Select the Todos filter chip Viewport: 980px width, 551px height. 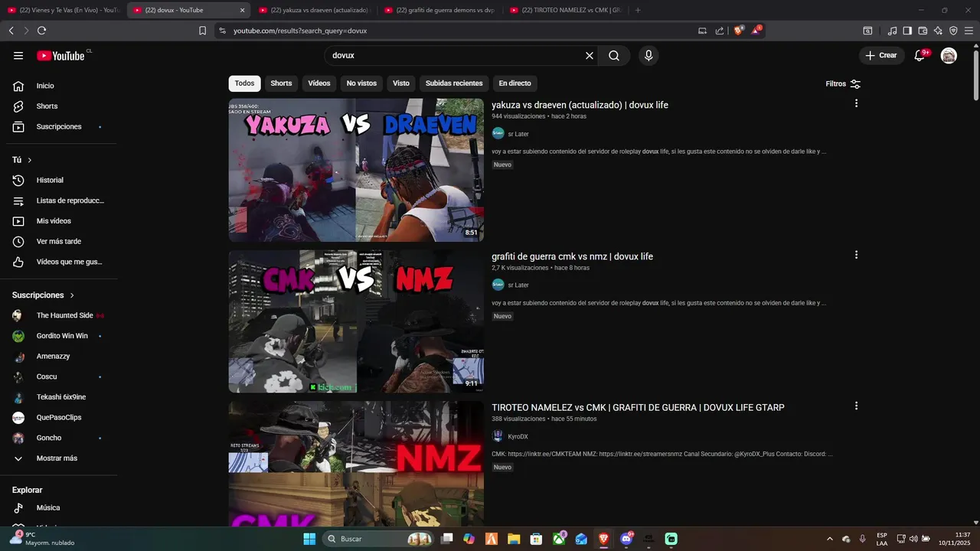(x=244, y=83)
